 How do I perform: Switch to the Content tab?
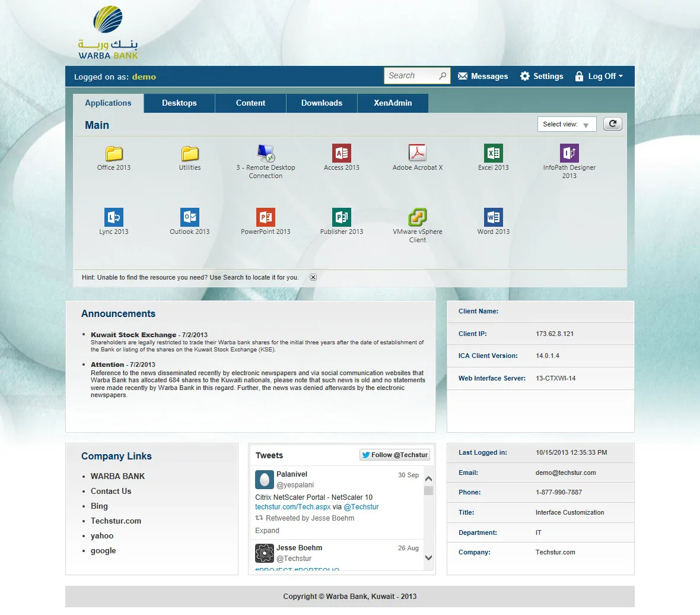click(250, 103)
